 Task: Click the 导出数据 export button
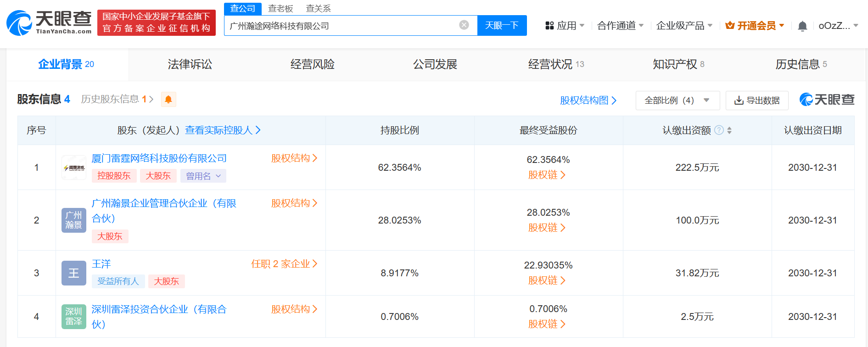click(757, 101)
